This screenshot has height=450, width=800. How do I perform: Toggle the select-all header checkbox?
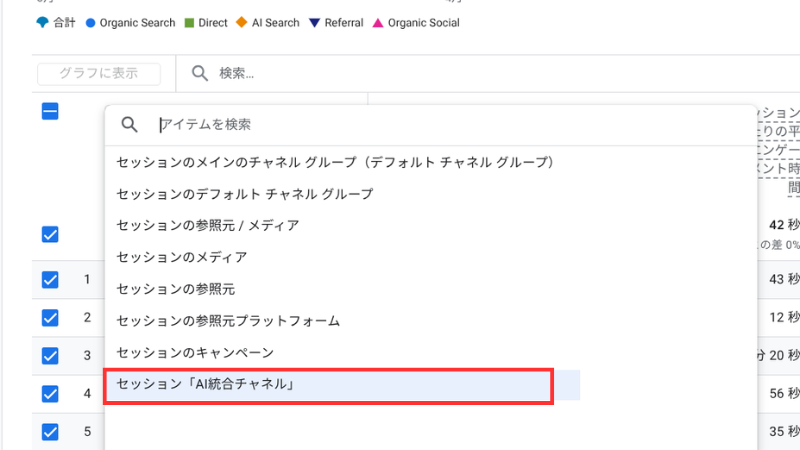(50, 111)
